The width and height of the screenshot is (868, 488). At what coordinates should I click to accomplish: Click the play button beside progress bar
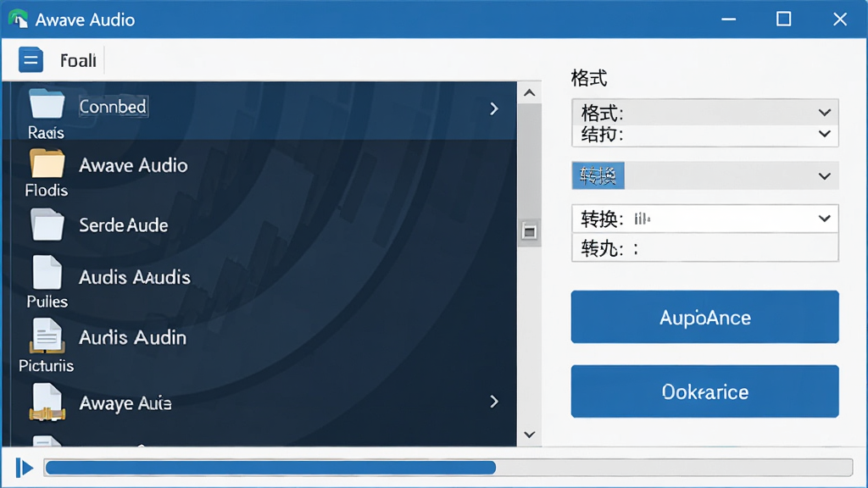(24, 468)
